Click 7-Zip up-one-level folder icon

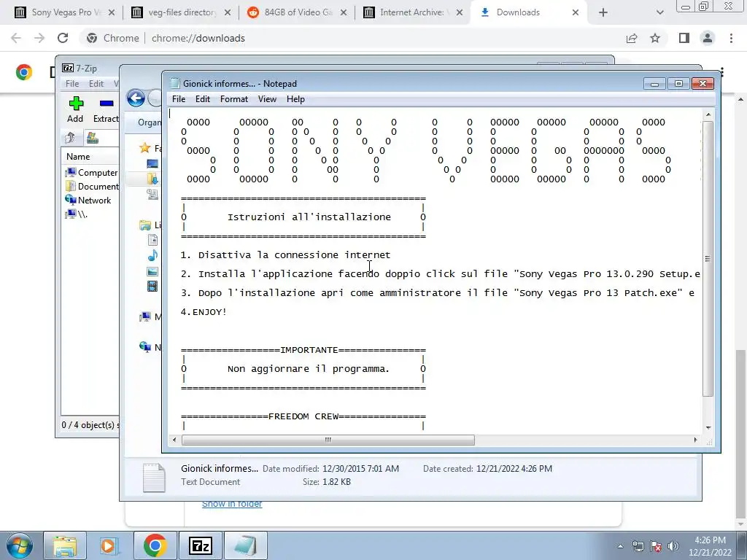[70, 138]
